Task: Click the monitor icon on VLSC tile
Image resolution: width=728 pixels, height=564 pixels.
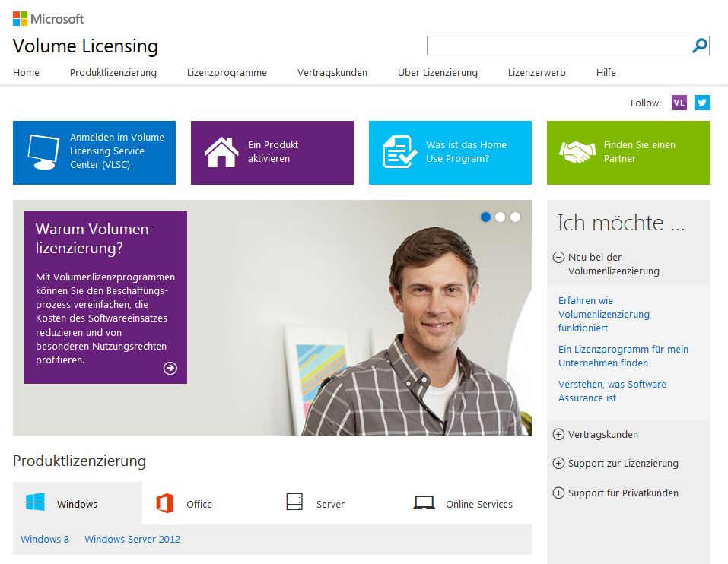Action: [43, 152]
